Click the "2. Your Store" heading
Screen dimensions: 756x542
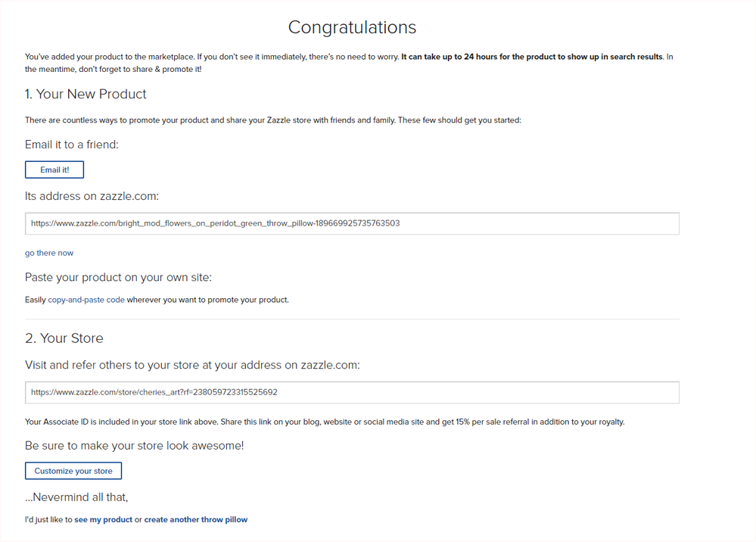[64, 338]
